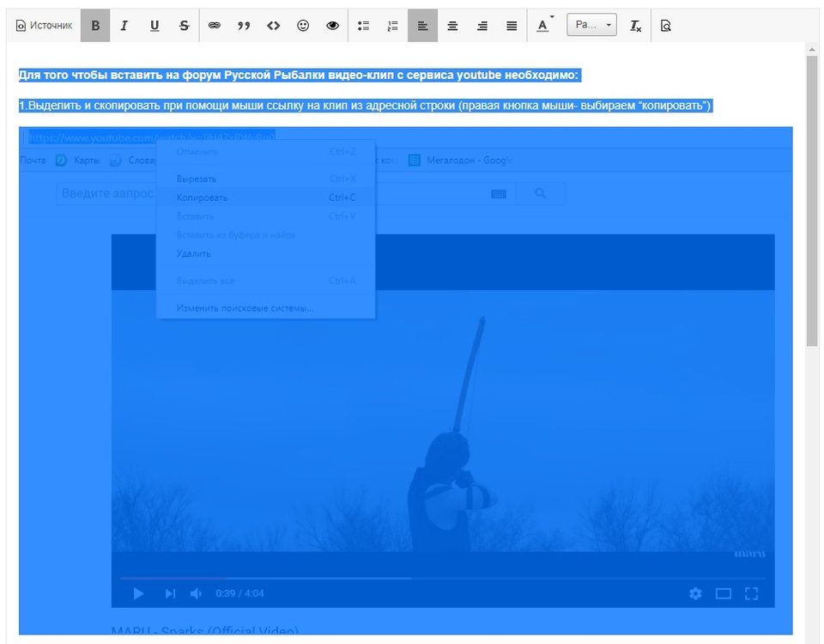This screenshot has height=644, width=824.
Task: Toggle underline text formatting
Action: [x=154, y=26]
